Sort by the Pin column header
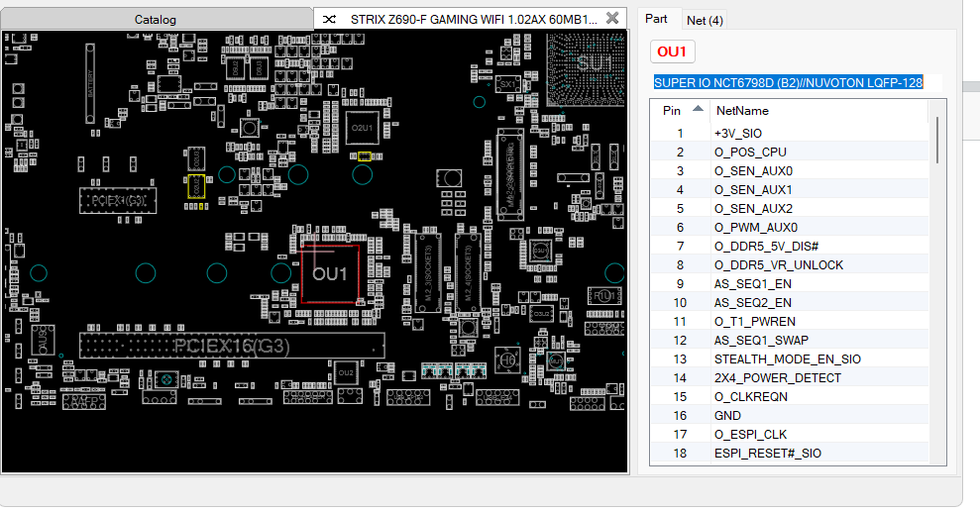Image resolution: width=980 pixels, height=512 pixels. (682, 111)
